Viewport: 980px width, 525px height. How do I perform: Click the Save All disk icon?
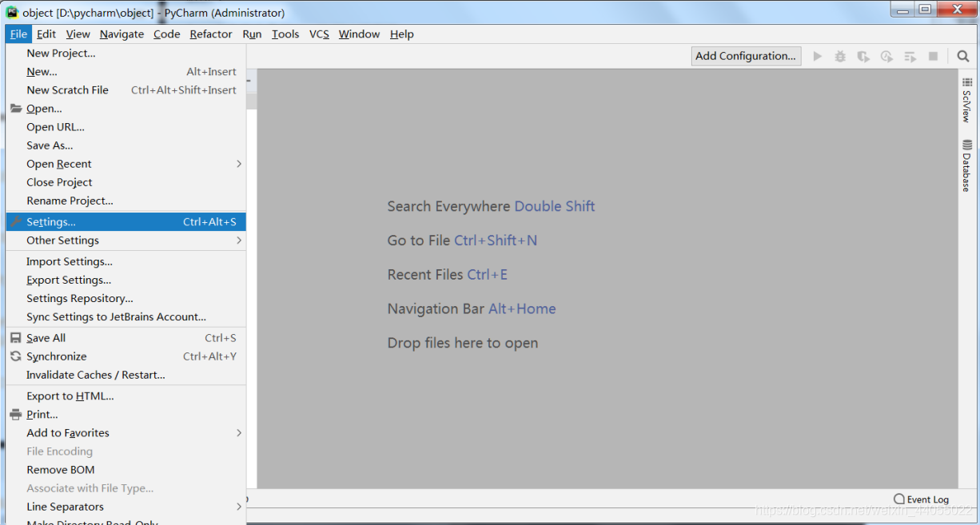[14, 337]
